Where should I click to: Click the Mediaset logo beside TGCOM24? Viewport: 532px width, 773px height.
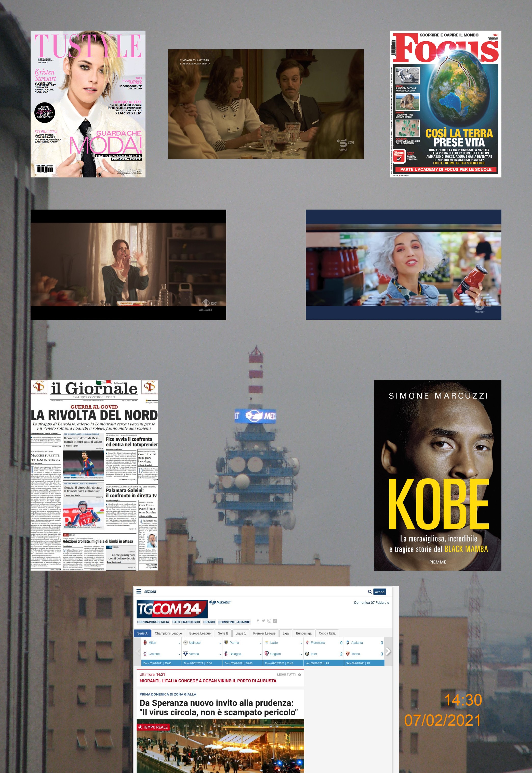point(220,602)
